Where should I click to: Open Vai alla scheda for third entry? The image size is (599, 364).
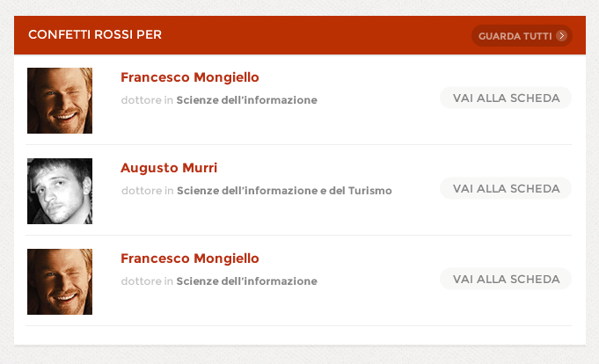pyautogui.click(x=506, y=279)
